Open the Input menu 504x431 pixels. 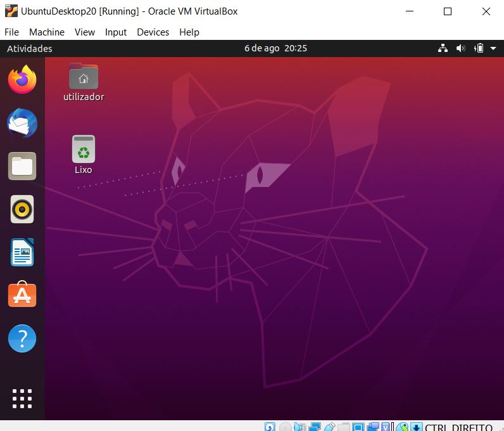pyautogui.click(x=116, y=32)
